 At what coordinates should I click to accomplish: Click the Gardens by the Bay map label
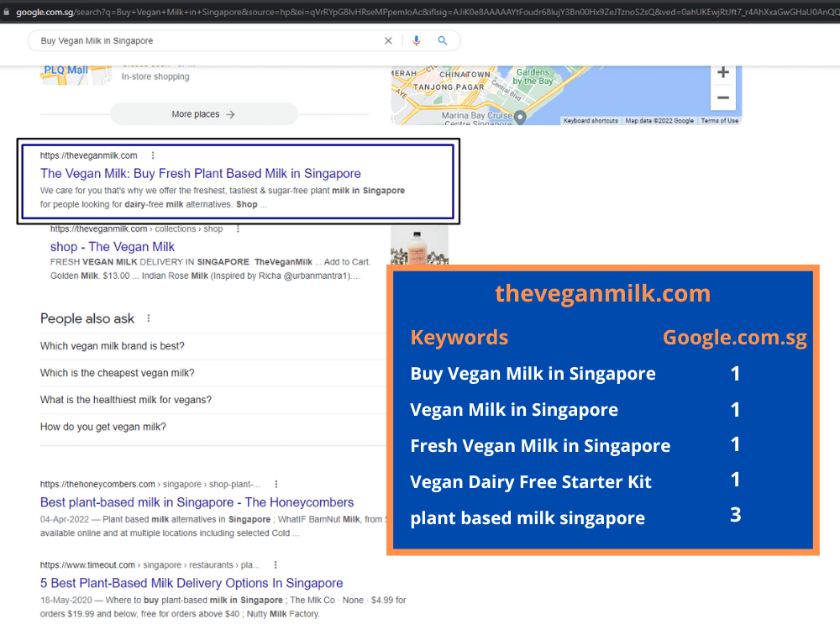tap(533, 76)
